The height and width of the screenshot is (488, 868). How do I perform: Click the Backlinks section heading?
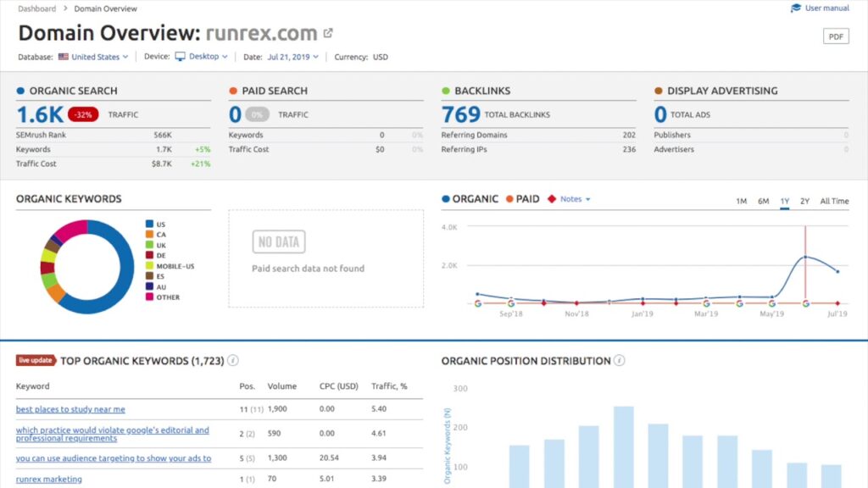482,91
